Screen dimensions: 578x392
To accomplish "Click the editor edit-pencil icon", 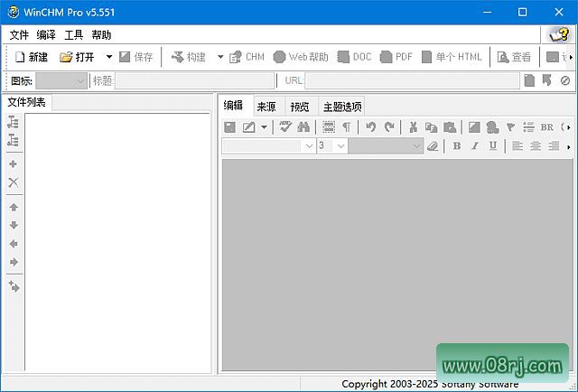I will [x=249, y=127].
